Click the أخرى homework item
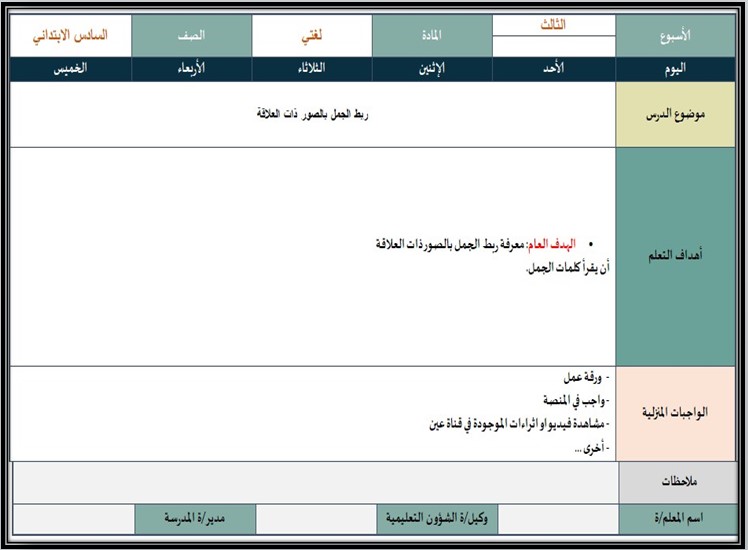 pos(592,448)
